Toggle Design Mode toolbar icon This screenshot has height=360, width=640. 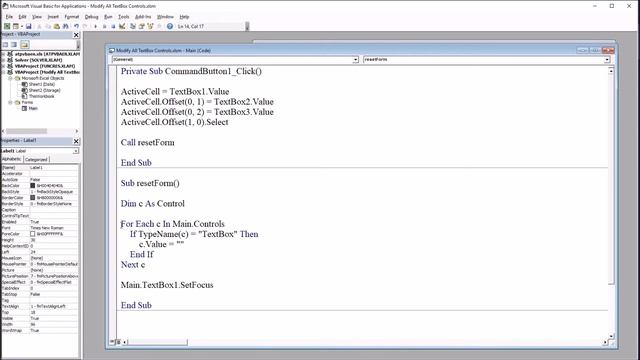coord(122,26)
